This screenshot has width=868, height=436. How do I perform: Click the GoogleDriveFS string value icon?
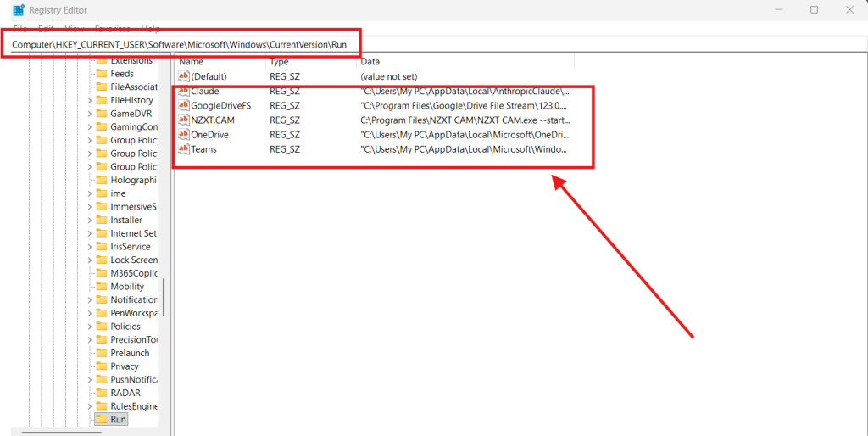pos(184,105)
